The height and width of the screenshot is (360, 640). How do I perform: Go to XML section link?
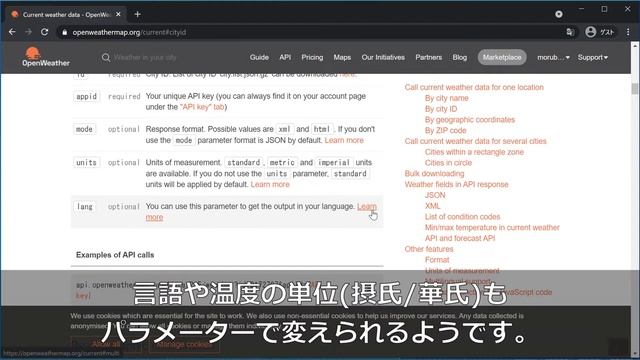click(x=432, y=206)
